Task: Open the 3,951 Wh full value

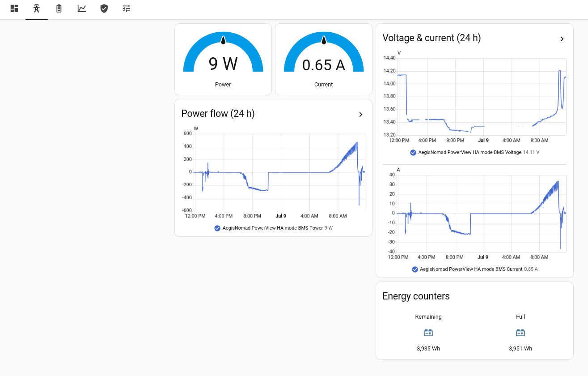Action: 520,348
